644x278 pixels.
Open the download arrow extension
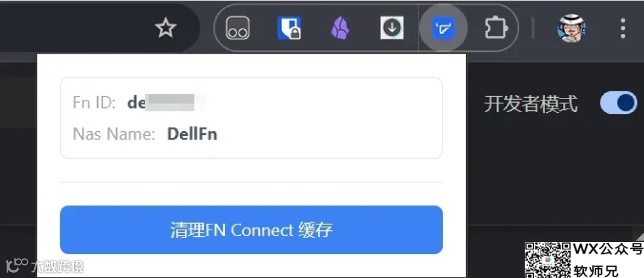click(x=392, y=28)
